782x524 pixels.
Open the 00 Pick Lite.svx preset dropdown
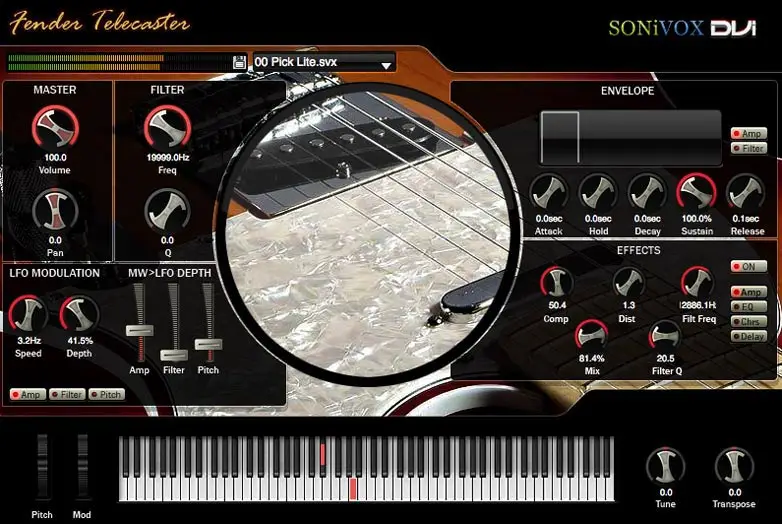point(324,62)
